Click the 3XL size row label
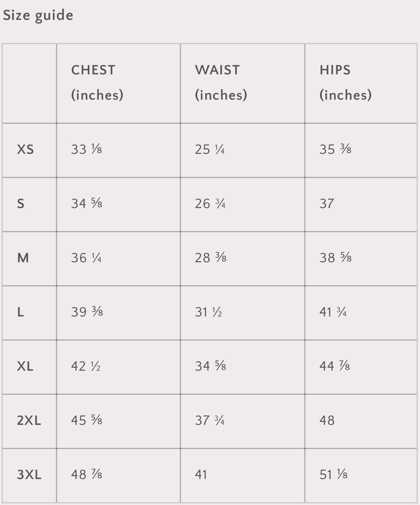 (x=29, y=475)
